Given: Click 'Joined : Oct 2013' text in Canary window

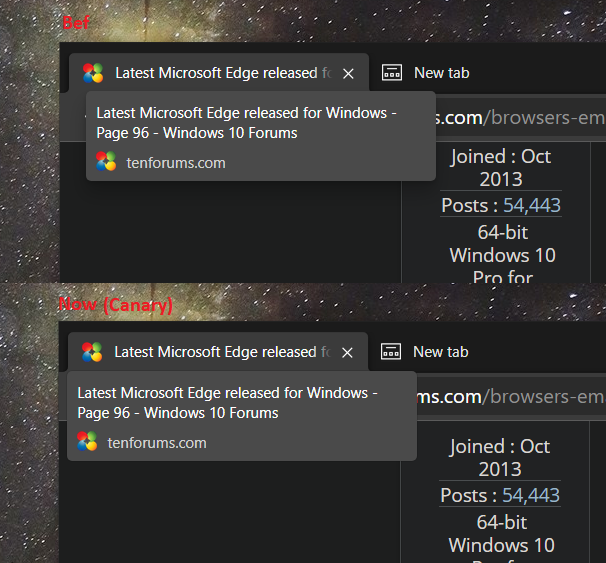Looking at the screenshot, I should (x=500, y=458).
